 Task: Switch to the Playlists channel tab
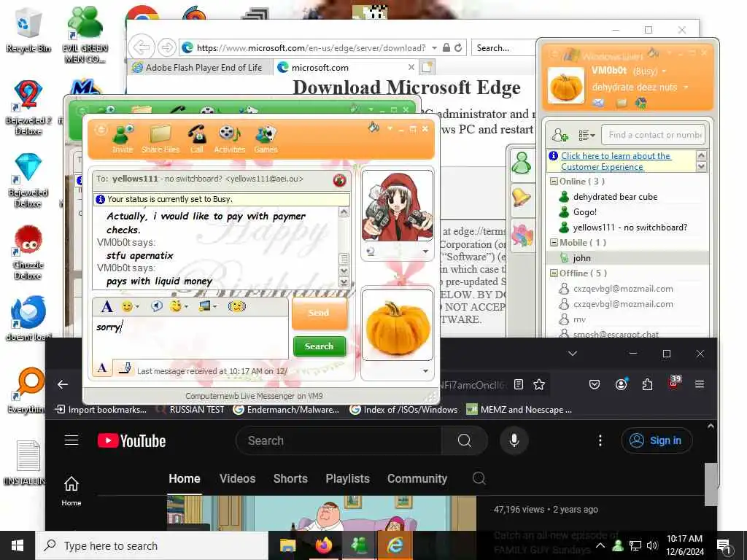click(348, 478)
